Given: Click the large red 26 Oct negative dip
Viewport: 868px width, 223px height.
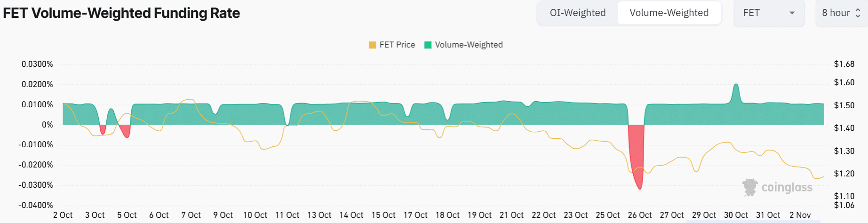Looking at the screenshot, I should [637, 160].
